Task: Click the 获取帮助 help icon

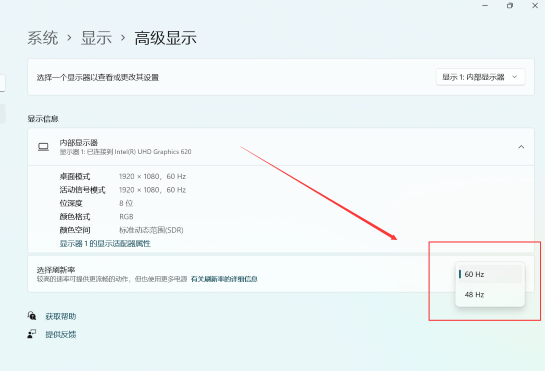Action: 32,316
